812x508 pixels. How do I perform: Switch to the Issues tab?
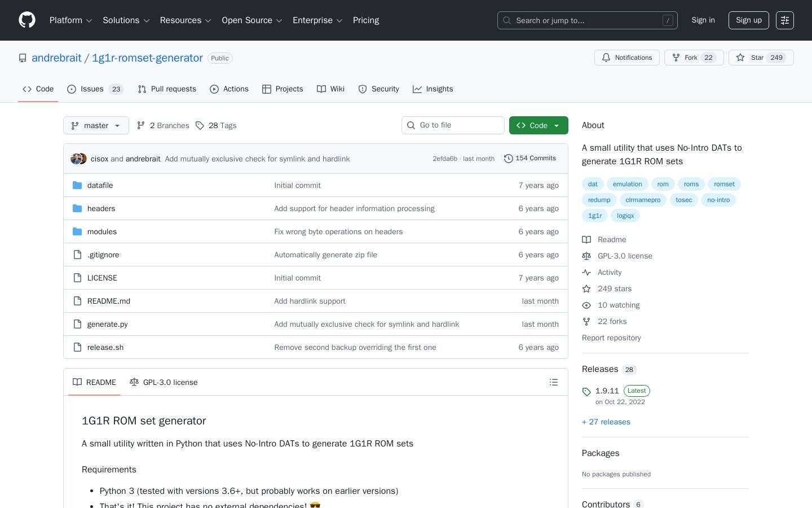pos(95,89)
